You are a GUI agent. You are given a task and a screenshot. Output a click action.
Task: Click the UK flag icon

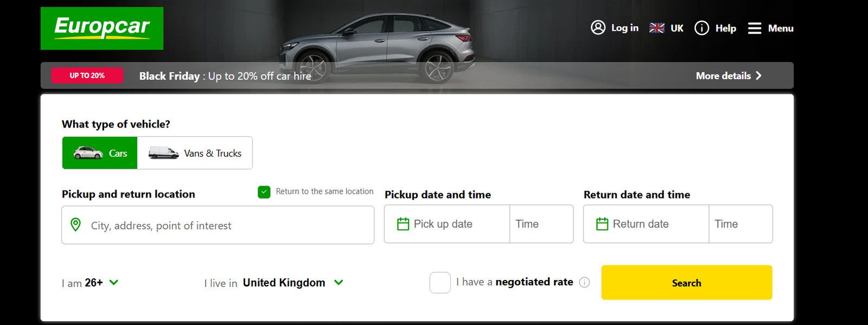coord(657,28)
